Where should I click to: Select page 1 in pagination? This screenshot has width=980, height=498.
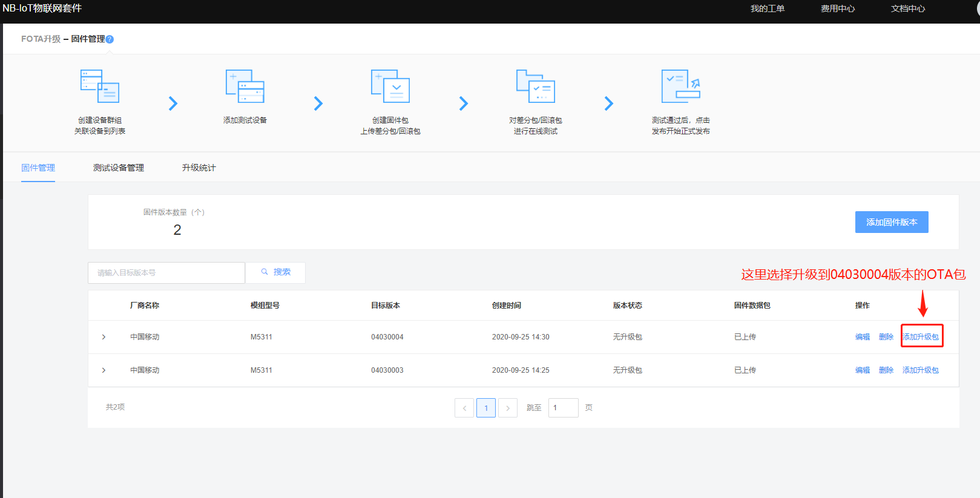click(x=486, y=408)
